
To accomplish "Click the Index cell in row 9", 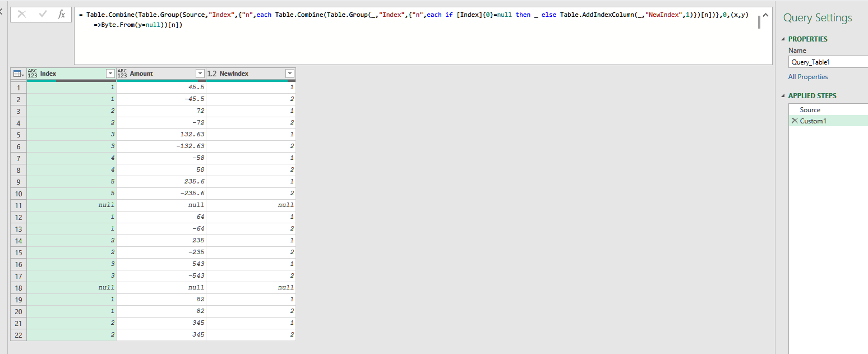I will click(x=71, y=181).
